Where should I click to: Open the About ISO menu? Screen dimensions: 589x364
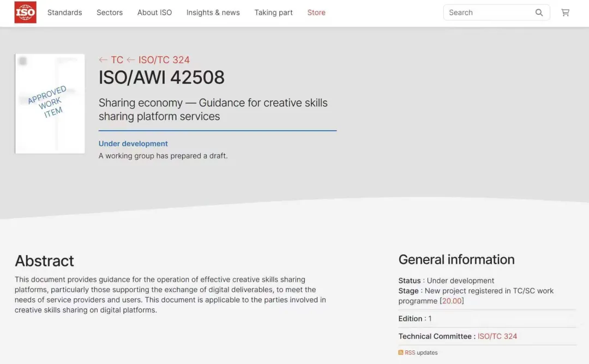click(x=154, y=13)
